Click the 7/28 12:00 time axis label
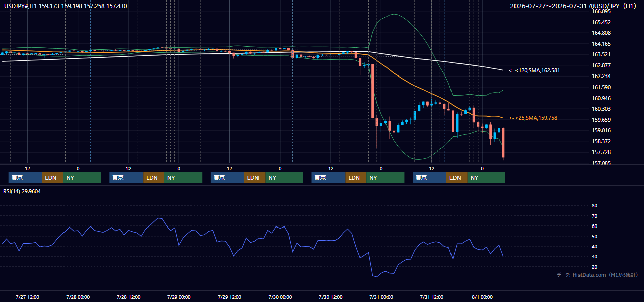Image resolution: width=644 pixels, height=302 pixels. point(129,297)
